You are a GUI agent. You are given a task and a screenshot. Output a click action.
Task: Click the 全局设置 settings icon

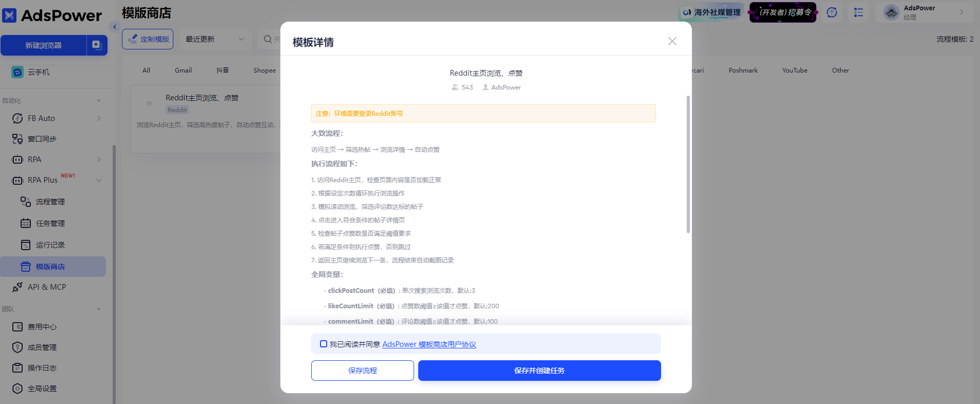[x=17, y=389]
